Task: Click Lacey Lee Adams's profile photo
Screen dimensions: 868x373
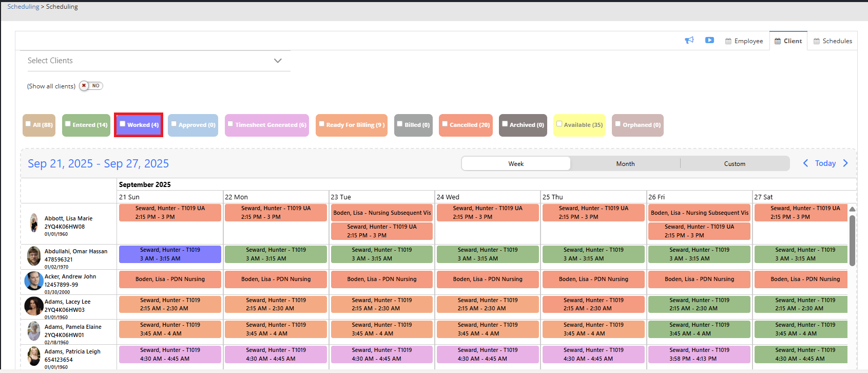Action: (x=34, y=306)
